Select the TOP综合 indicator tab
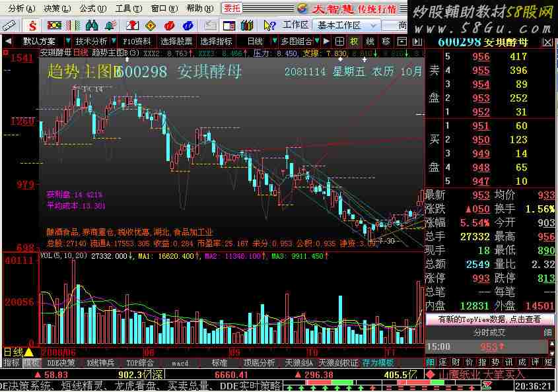Screen dimensions: 558x392 pos(140,363)
